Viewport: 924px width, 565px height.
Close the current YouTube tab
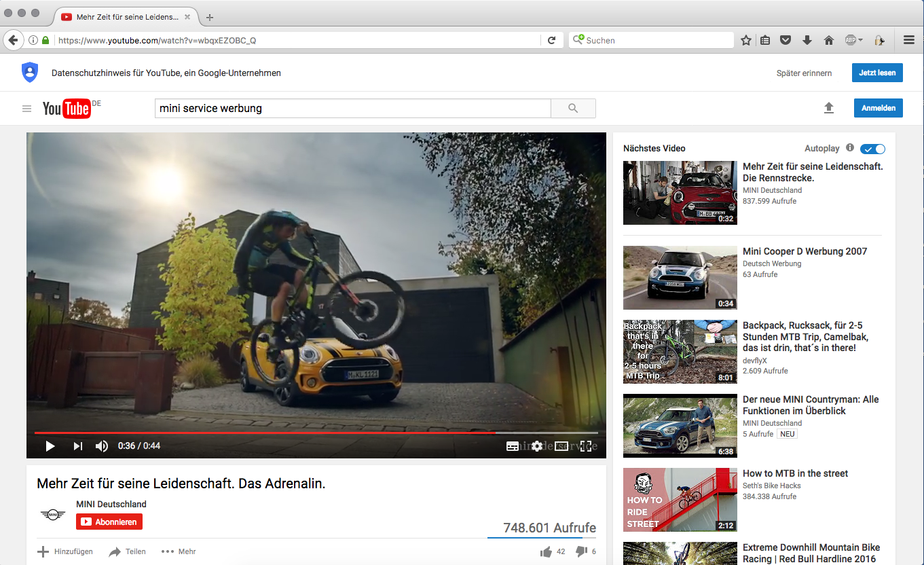[187, 17]
